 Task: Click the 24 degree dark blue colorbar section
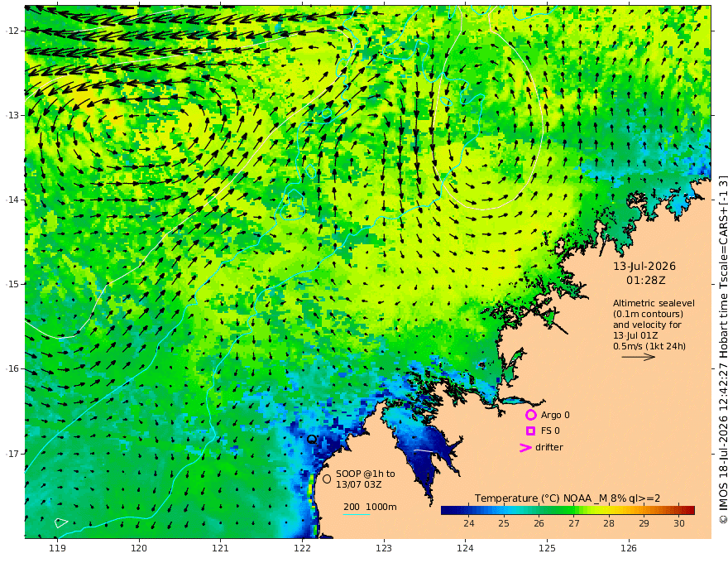[469, 511]
